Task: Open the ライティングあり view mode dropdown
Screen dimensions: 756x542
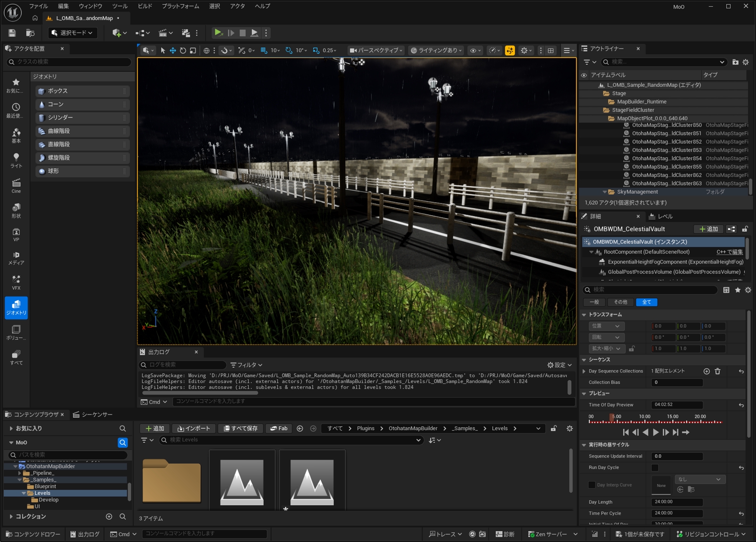Action: coord(437,51)
